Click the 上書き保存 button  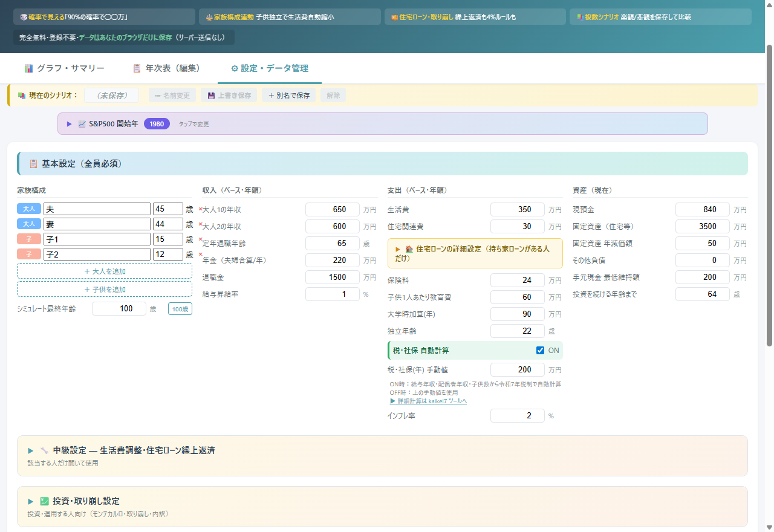(x=229, y=96)
